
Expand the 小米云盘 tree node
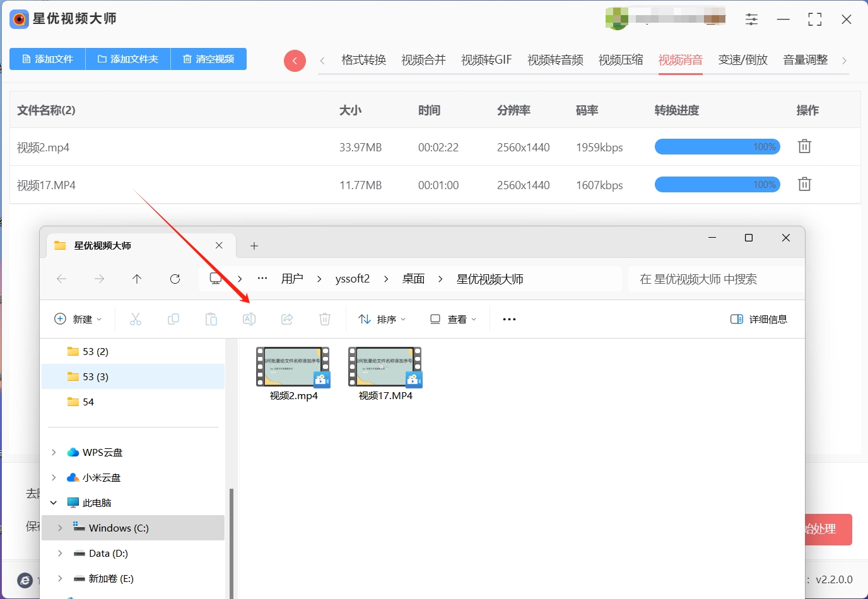coord(54,477)
